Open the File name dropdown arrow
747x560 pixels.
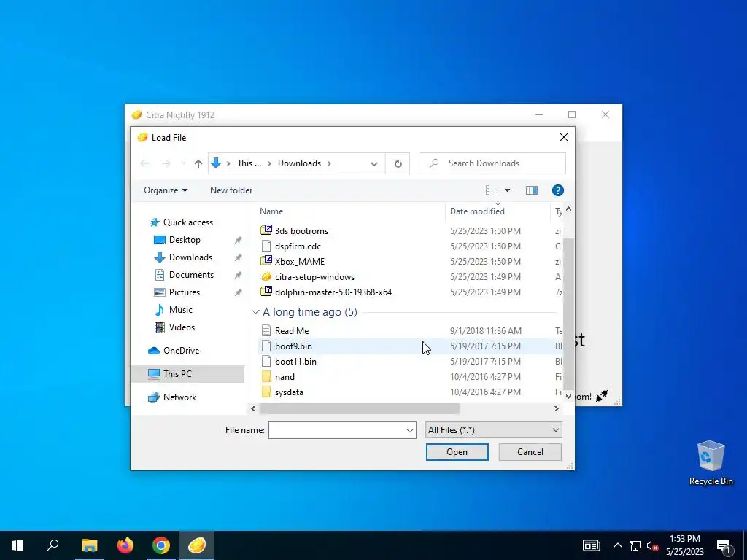click(409, 430)
